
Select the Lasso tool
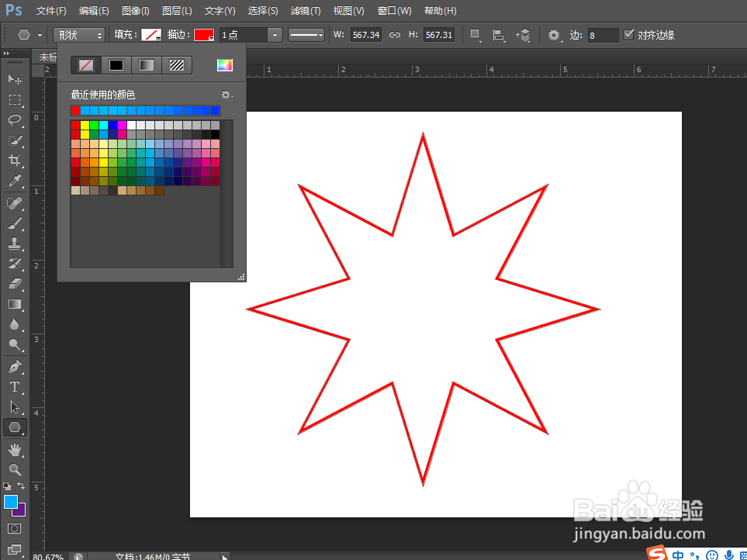click(15, 120)
